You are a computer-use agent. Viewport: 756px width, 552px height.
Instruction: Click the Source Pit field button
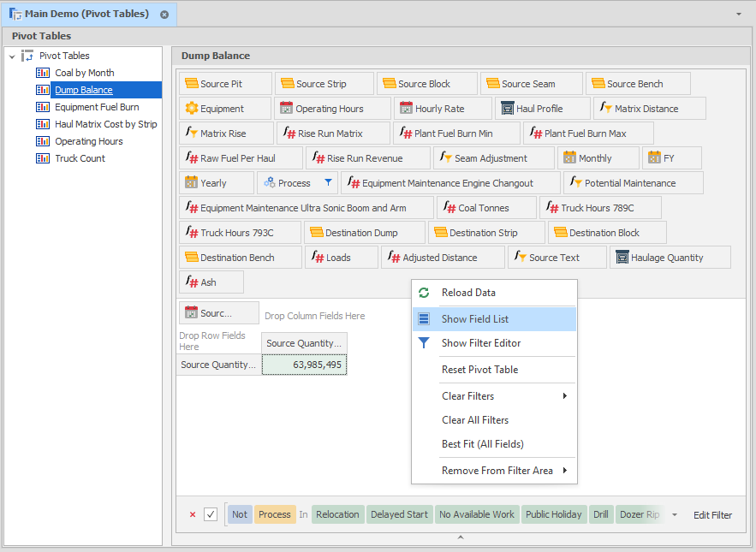[x=225, y=83]
